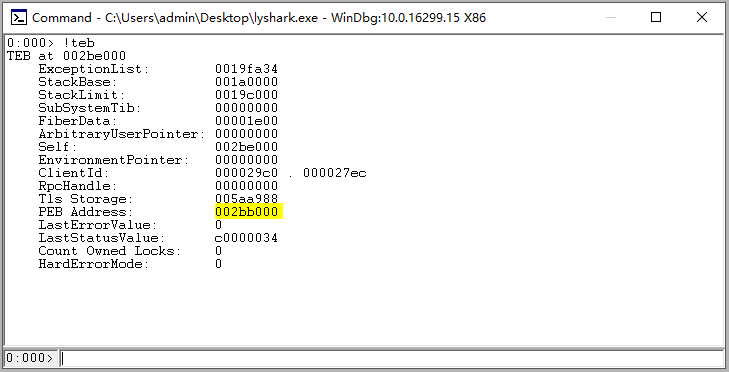
Task: Click the Self value 002be000
Action: [x=246, y=147]
